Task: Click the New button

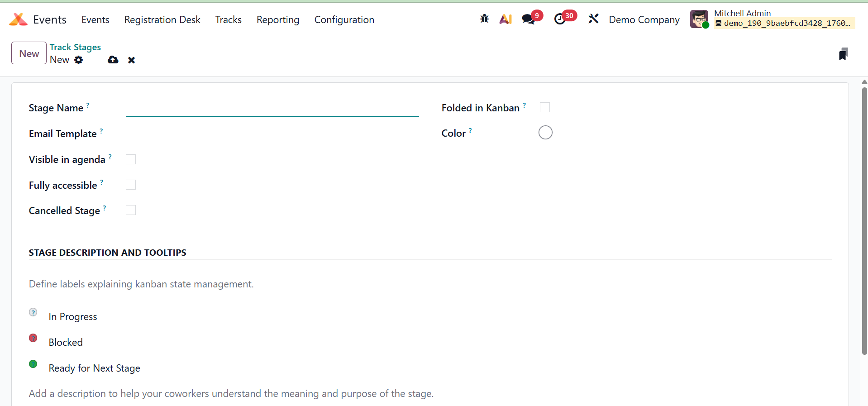Action: pyautogui.click(x=29, y=53)
